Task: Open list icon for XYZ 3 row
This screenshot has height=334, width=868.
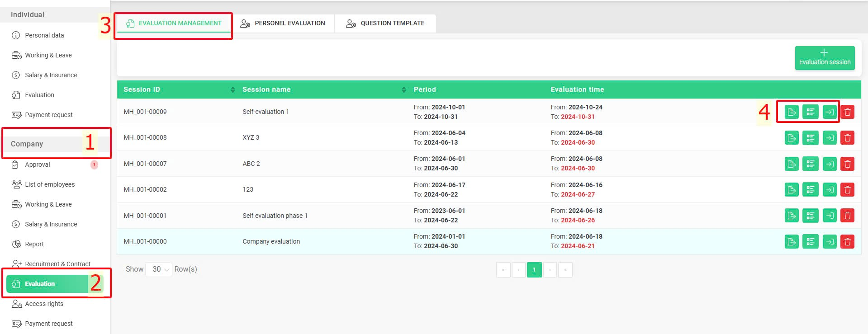Action: pyautogui.click(x=810, y=138)
